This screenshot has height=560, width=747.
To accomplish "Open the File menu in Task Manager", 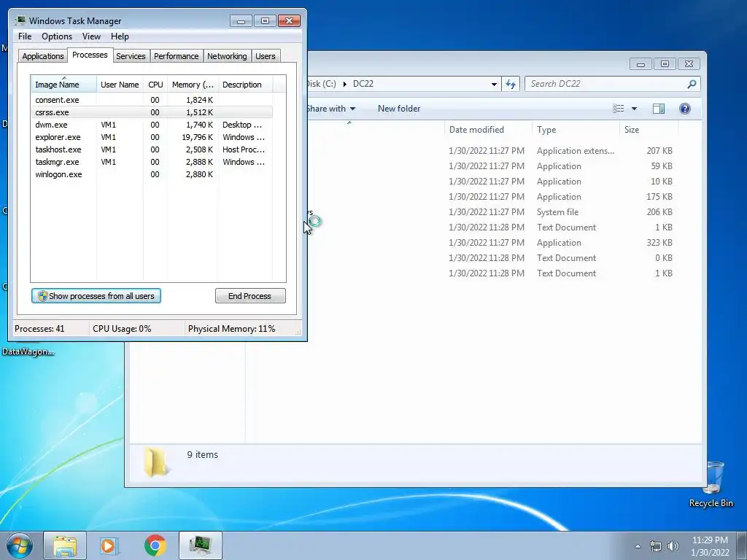I will pos(25,36).
